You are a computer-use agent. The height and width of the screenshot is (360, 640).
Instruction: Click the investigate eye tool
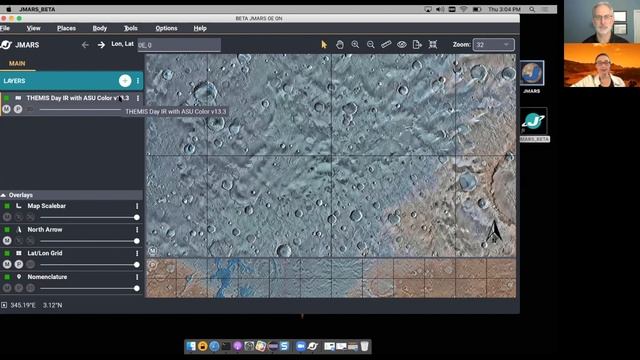click(x=402, y=44)
